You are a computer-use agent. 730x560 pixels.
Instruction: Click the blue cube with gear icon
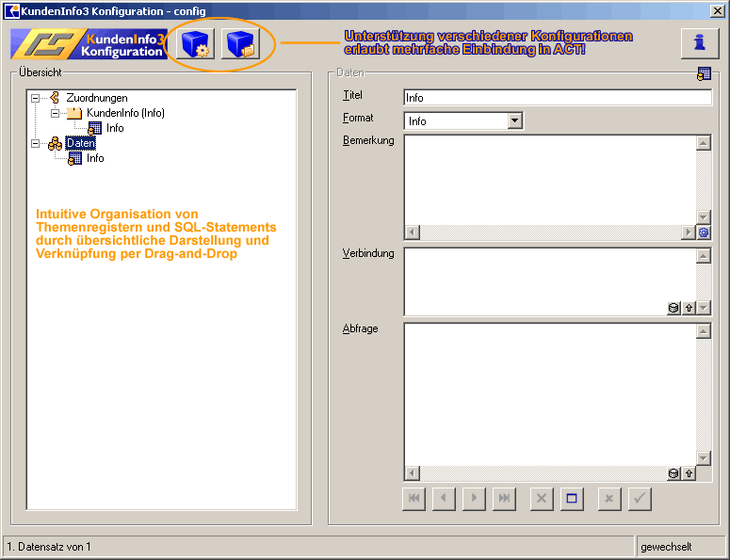[x=196, y=44]
